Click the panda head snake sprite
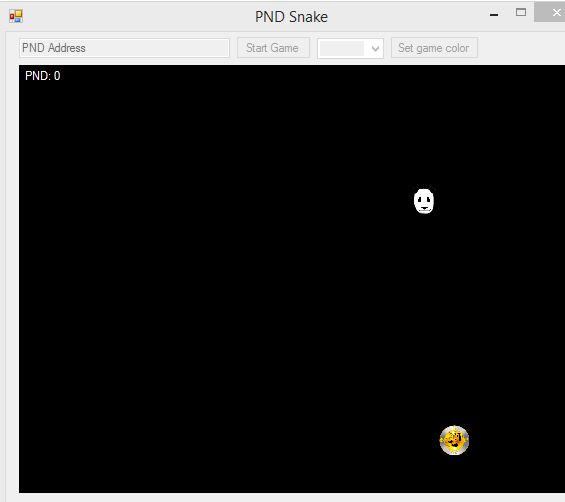The width and height of the screenshot is (565, 502). 424,200
